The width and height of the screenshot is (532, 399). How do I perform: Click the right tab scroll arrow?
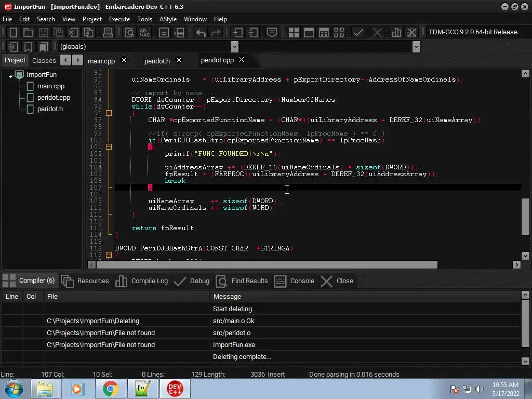[x=78, y=60]
